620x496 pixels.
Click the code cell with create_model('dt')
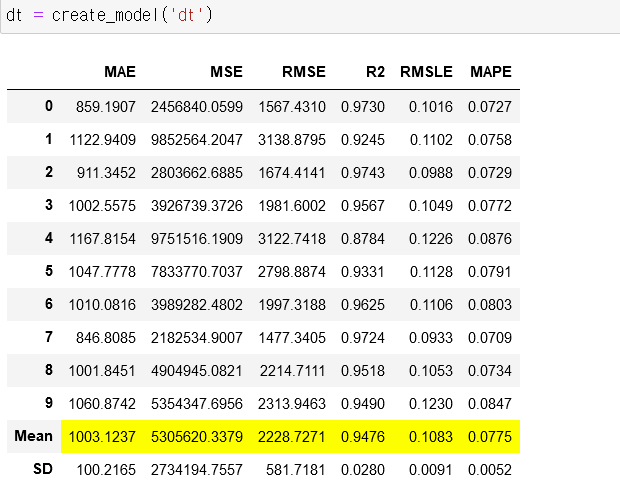[310, 16]
